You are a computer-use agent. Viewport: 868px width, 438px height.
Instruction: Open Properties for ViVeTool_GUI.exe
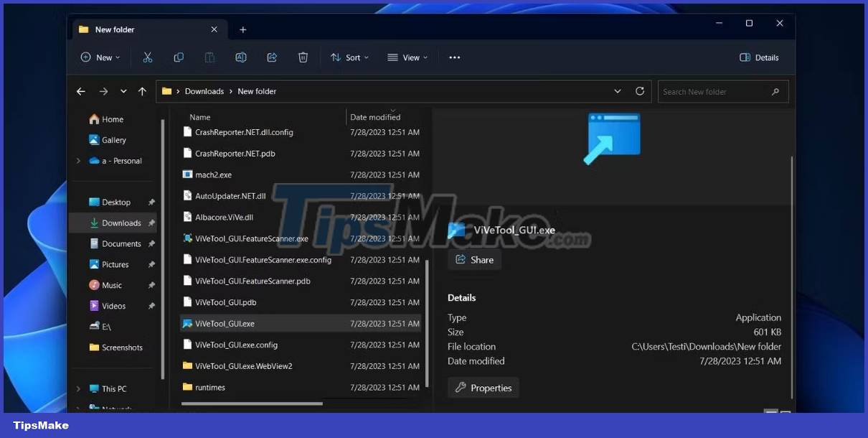pos(483,387)
